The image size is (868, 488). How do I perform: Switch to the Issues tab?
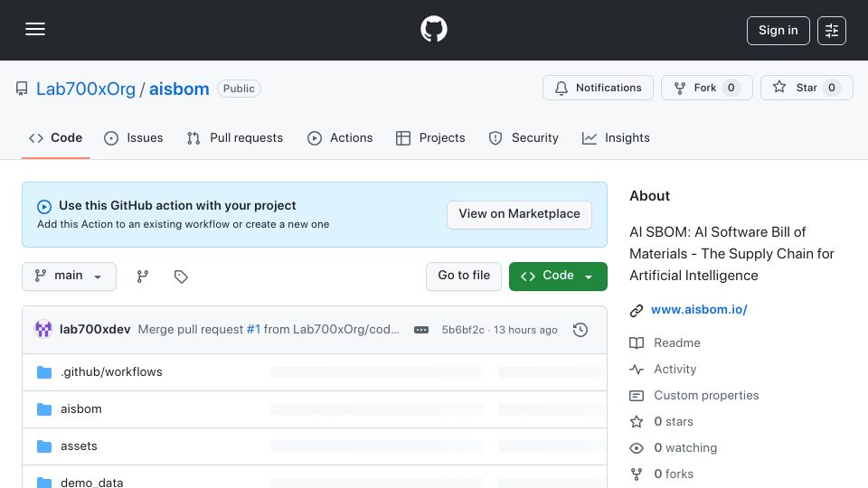(x=134, y=137)
